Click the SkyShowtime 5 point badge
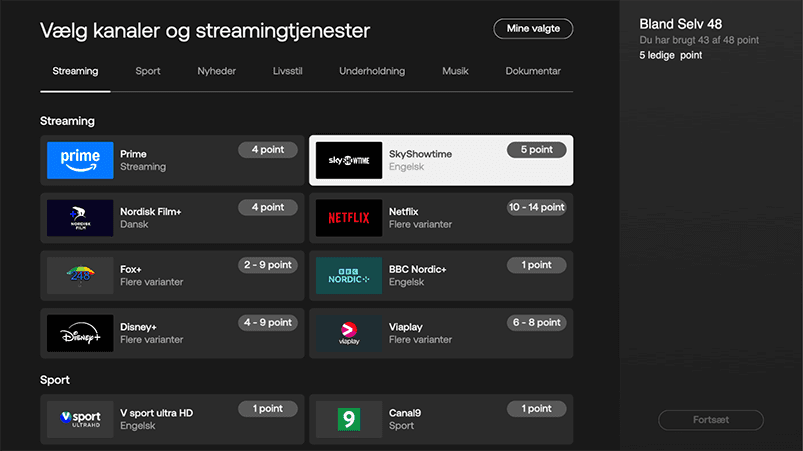The image size is (803, 451). [536, 150]
